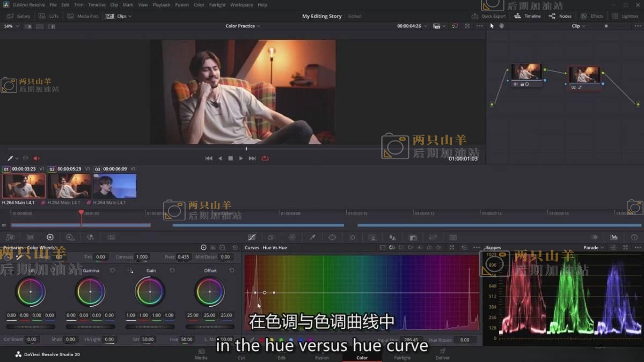Reset the Gamma color wheel

click(113, 271)
